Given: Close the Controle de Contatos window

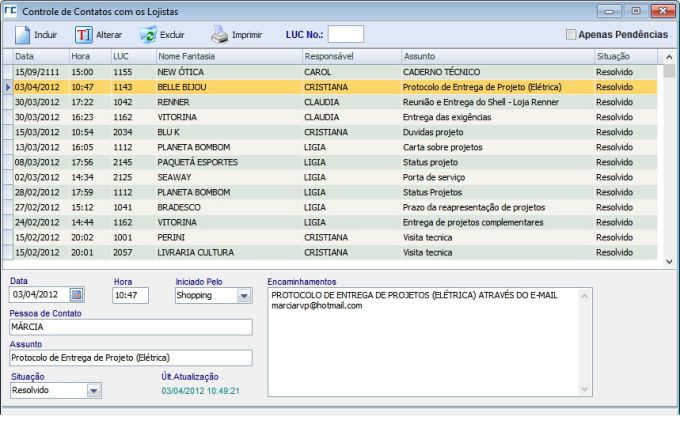Looking at the screenshot, I should click(663, 11).
